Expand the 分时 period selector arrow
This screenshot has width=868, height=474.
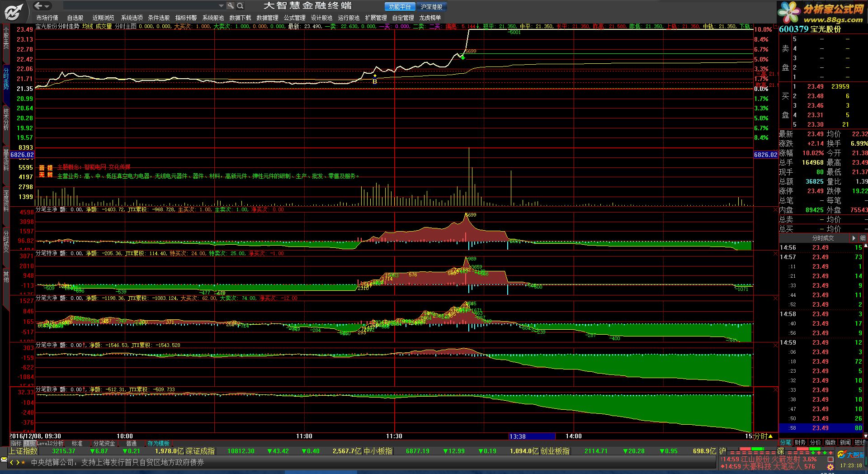click(770, 436)
